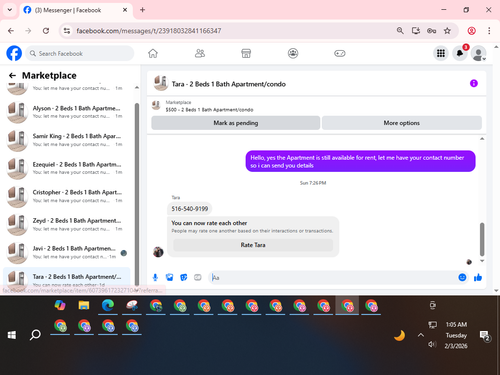The width and height of the screenshot is (500, 375).
Task: Open the Copilot taskbar icon
Action: (x=60, y=305)
